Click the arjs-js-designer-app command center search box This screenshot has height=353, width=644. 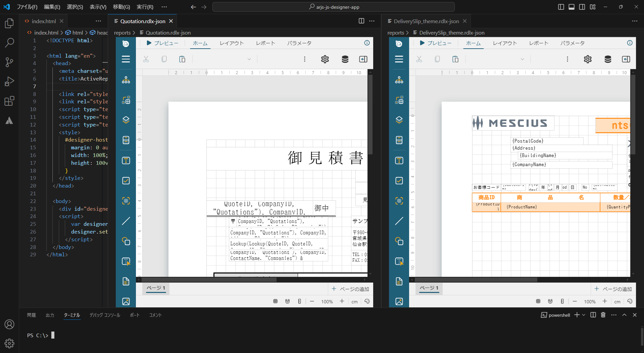coord(334,7)
